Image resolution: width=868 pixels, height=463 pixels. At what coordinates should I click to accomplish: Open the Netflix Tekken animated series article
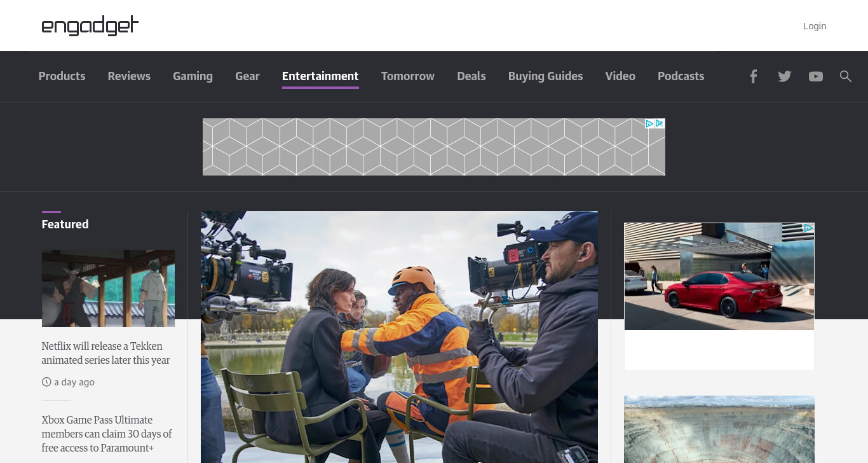(x=106, y=353)
